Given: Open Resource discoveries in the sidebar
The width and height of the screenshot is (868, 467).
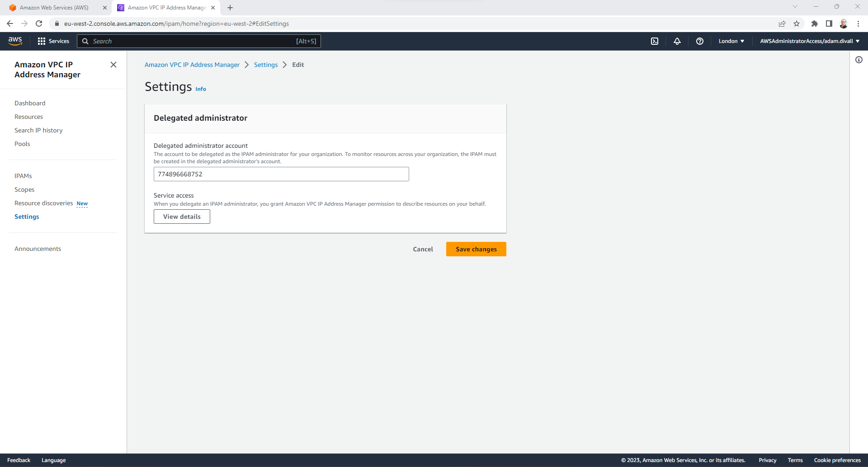Looking at the screenshot, I should tap(43, 203).
